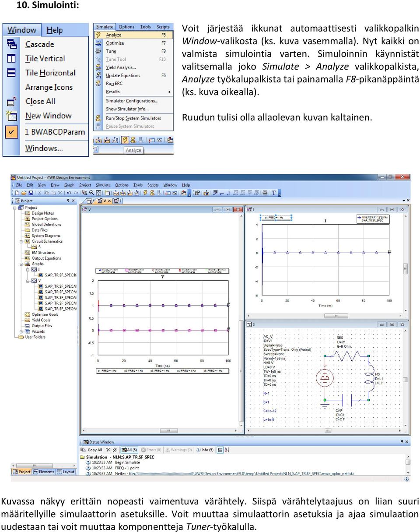Toggle the All (5) filter in Status Window
Image resolution: width=420 pixels, height=532 pixels.
(x=129, y=450)
